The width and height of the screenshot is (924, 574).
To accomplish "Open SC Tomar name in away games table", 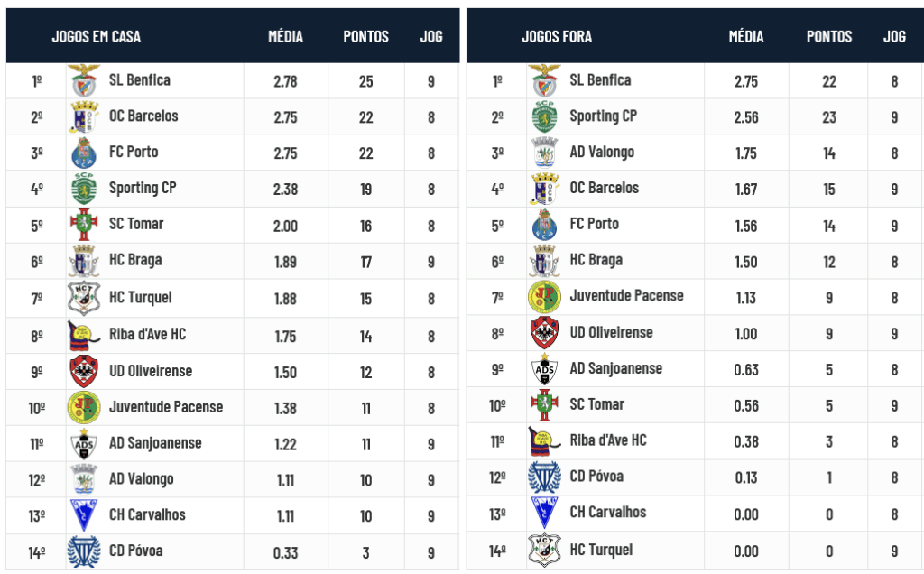I will coord(596,404).
